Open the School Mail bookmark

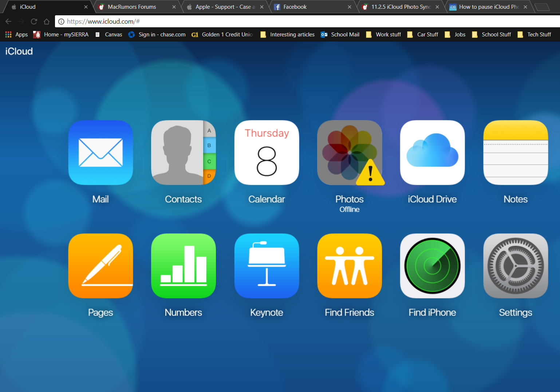point(340,35)
